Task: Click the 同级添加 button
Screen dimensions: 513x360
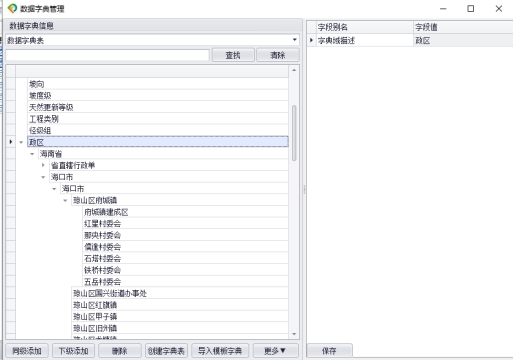Action: pos(27,351)
